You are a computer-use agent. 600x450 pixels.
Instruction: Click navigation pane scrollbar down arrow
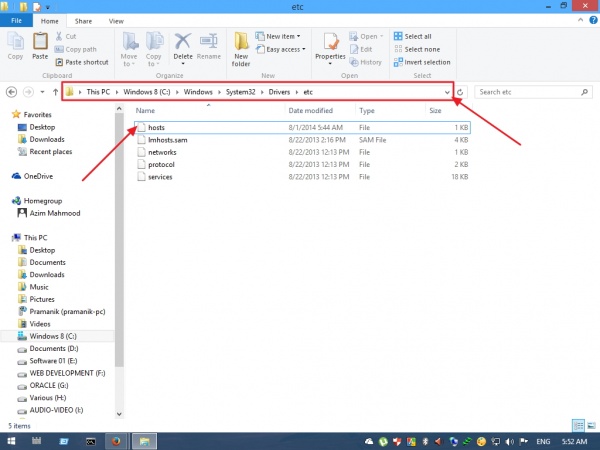(x=119, y=414)
